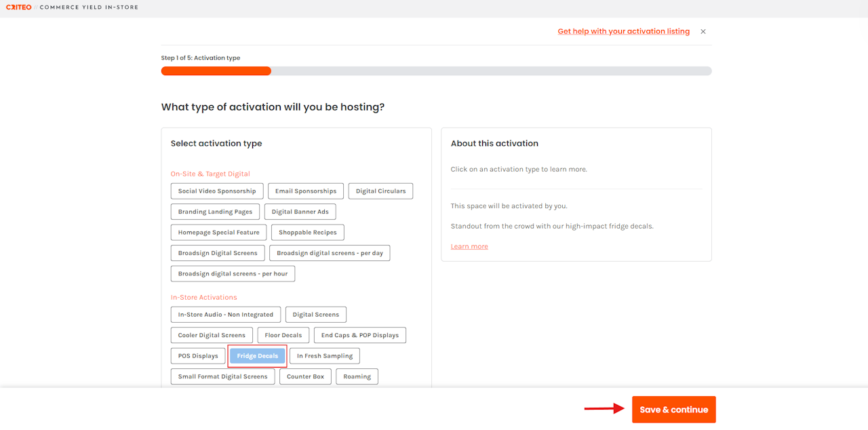
Task: Choose Email Sponsorships option
Action: 306,191
